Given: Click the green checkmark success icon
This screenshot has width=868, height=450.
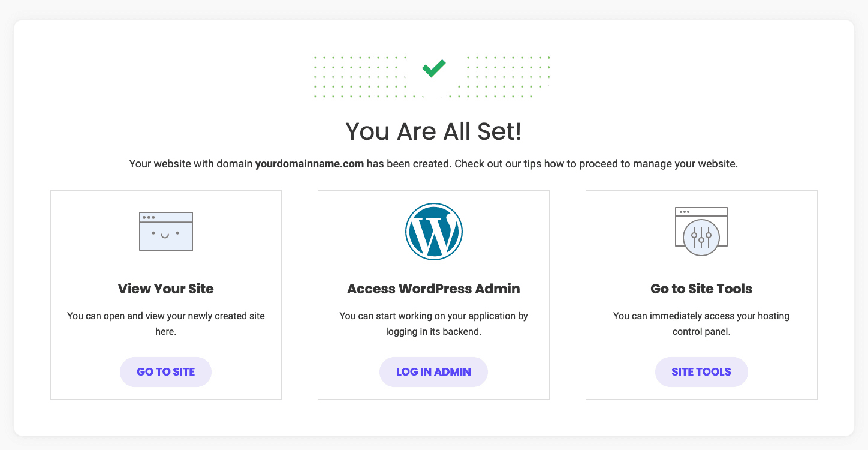Looking at the screenshot, I should [433, 68].
